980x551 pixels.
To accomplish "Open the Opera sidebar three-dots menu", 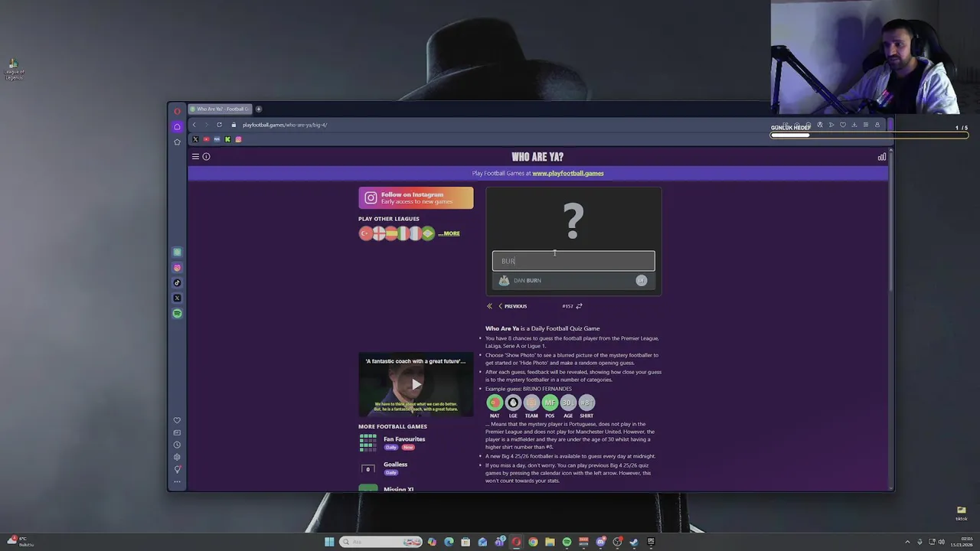I will coord(177,481).
